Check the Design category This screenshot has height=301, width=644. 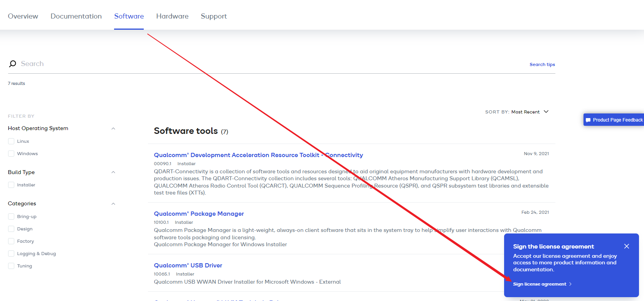pos(11,229)
